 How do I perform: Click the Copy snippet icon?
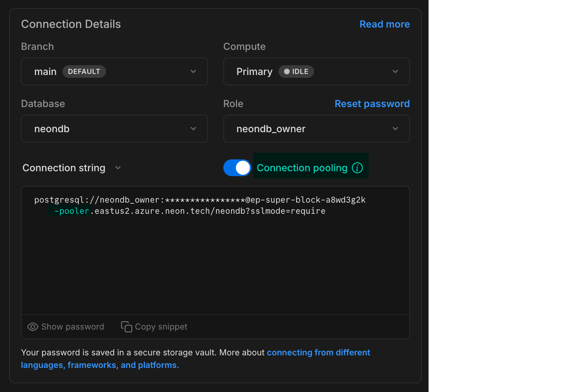[126, 327]
